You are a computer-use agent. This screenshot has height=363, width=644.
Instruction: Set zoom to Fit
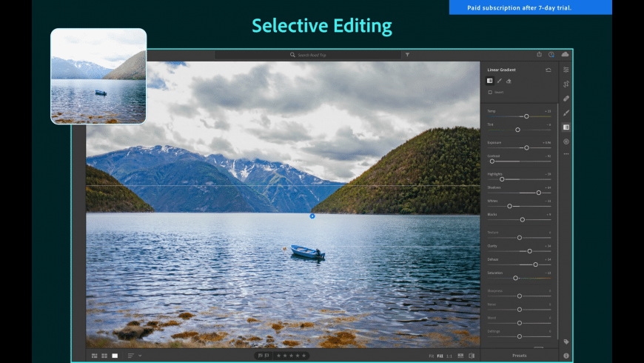432,356
